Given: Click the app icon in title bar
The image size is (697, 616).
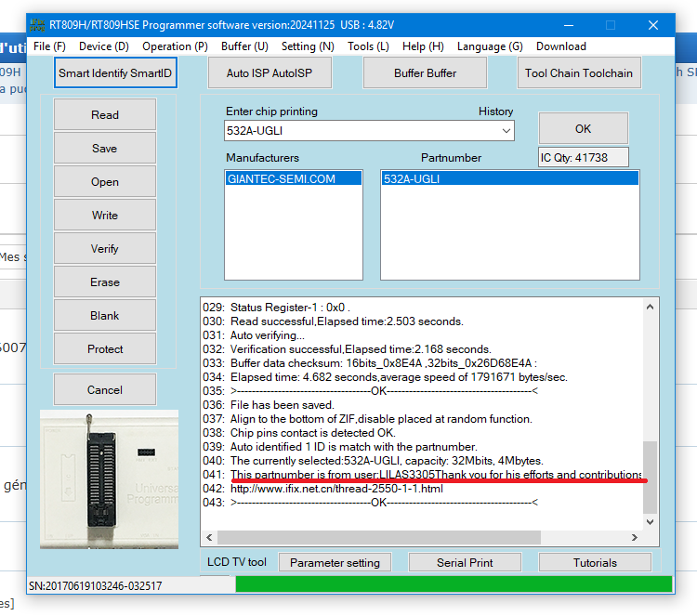Looking at the screenshot, I should point(37,25).
